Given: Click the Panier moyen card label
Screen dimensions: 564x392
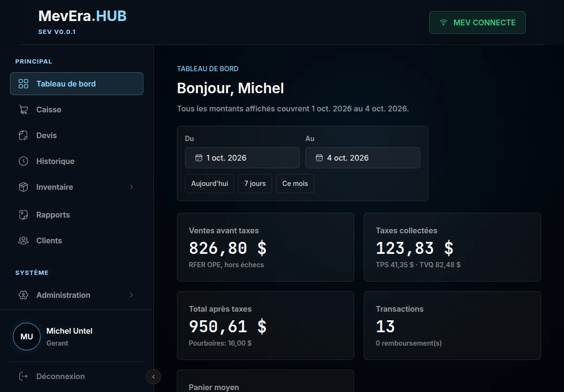Looking at the screenshot, I should pos(214,387).
